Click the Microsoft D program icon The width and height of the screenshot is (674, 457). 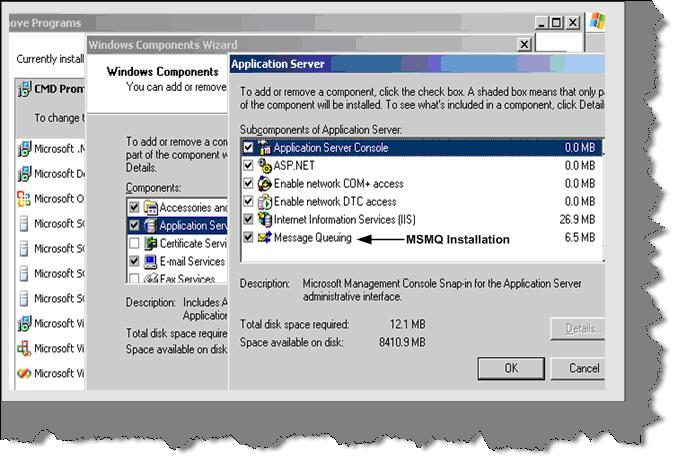click(x=24, y=174)
